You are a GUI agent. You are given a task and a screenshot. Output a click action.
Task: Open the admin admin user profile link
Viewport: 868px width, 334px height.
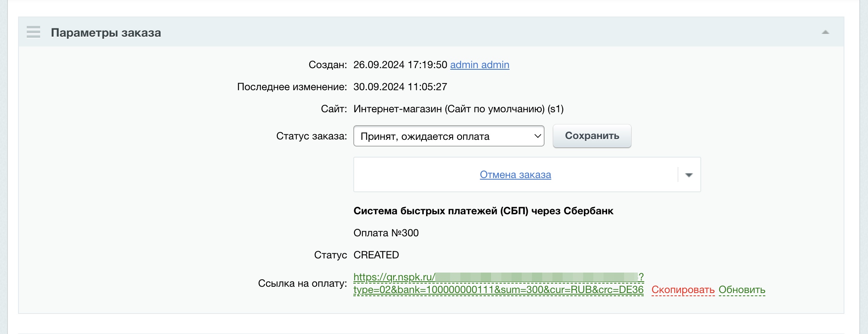coord(479,65)
